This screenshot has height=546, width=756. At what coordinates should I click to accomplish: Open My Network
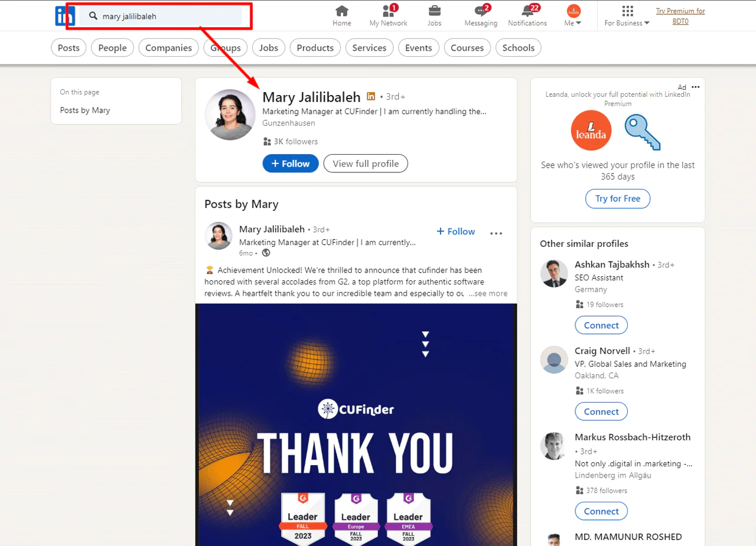pos(388,12)
